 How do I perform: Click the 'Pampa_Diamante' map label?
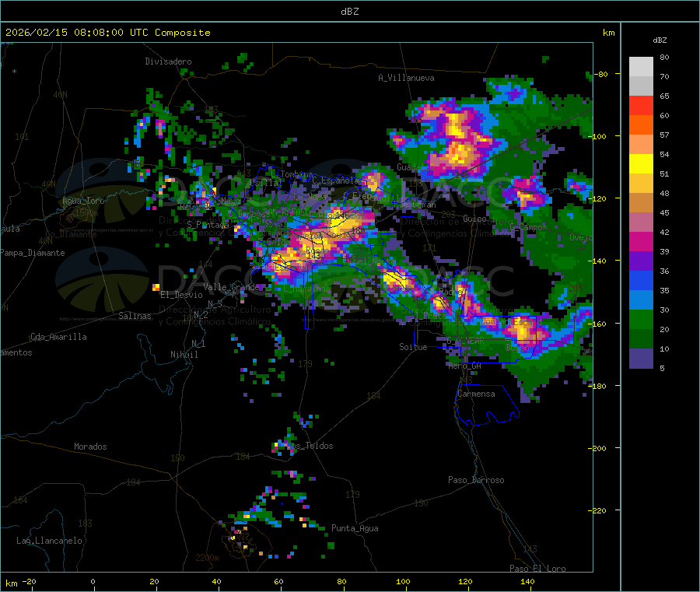pos(33,253)
